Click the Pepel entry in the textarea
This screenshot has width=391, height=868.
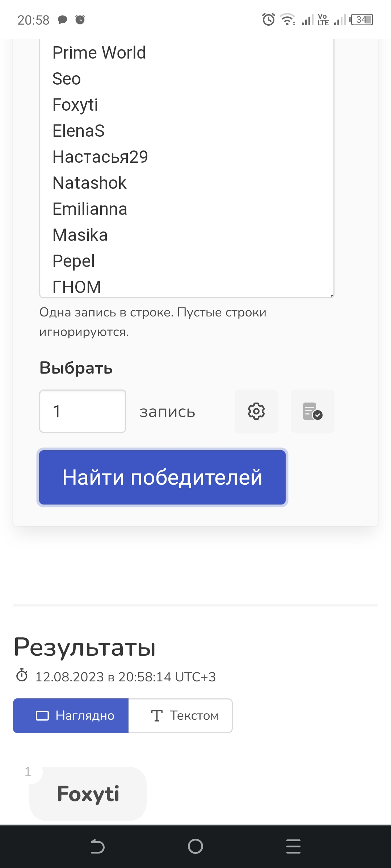coord(73,261)
